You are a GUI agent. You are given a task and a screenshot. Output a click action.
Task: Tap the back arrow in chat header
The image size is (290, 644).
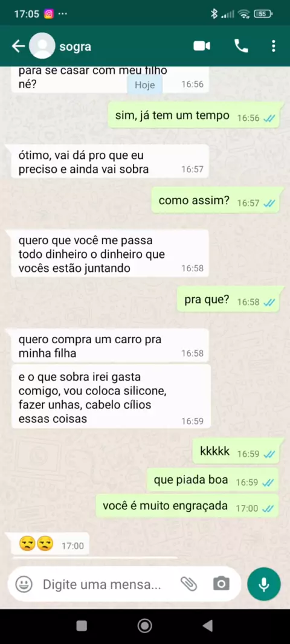coord(18,47)
